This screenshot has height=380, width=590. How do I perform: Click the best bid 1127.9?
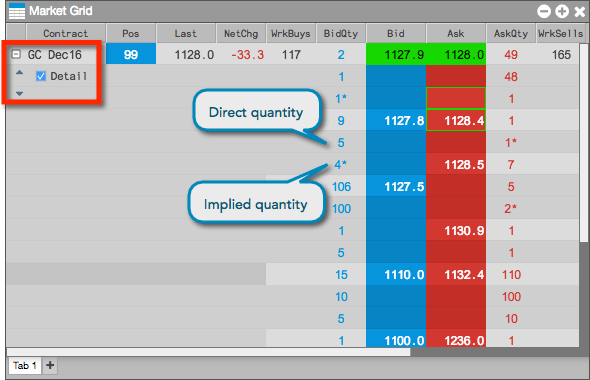(396, 55)
